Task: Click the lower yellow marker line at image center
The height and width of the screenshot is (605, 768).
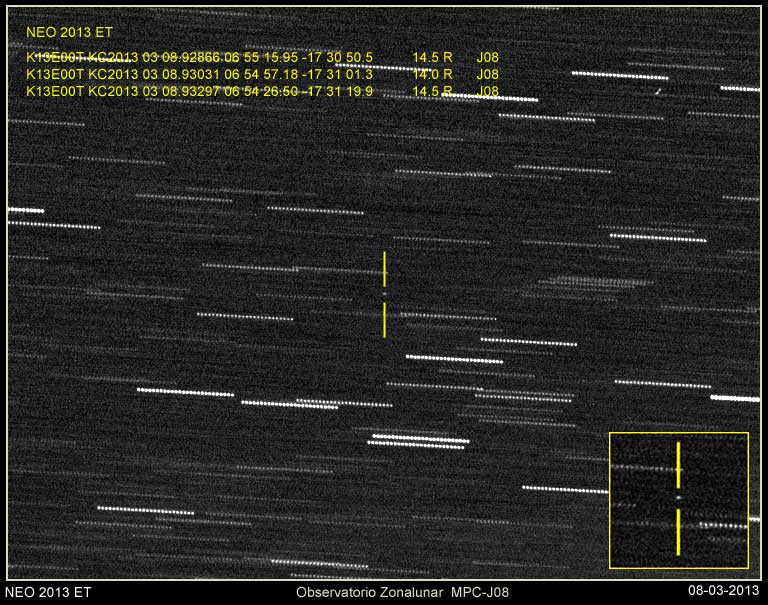Action: tap(384, 320)
